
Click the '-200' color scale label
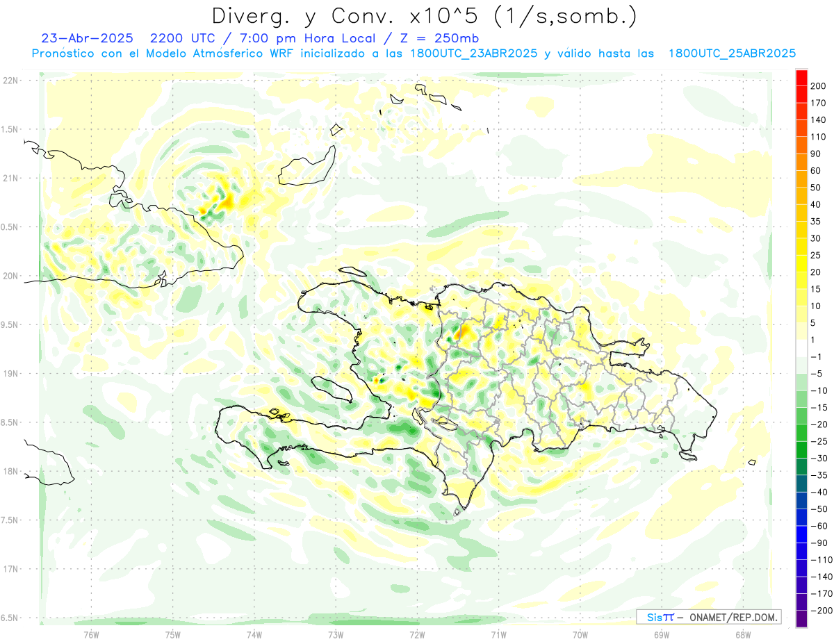point(823,610)
